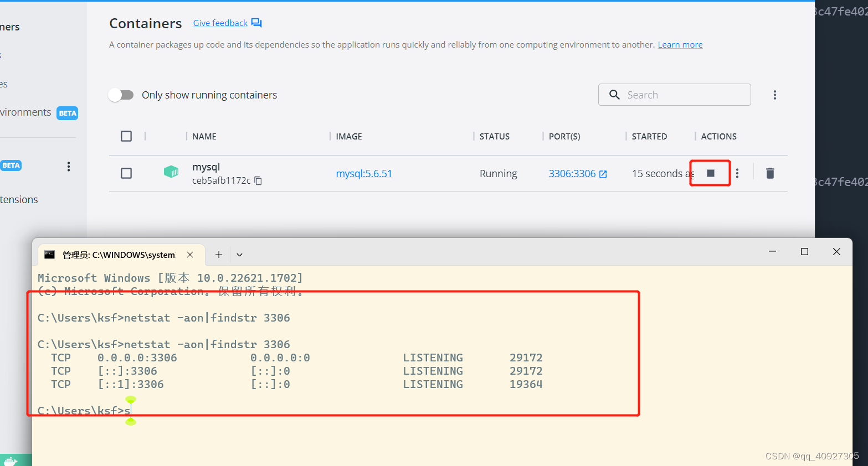The height and width of the screenshot is (466, 868).
Task: Sort by the PORT(S) column header
Action: [564, 136]
